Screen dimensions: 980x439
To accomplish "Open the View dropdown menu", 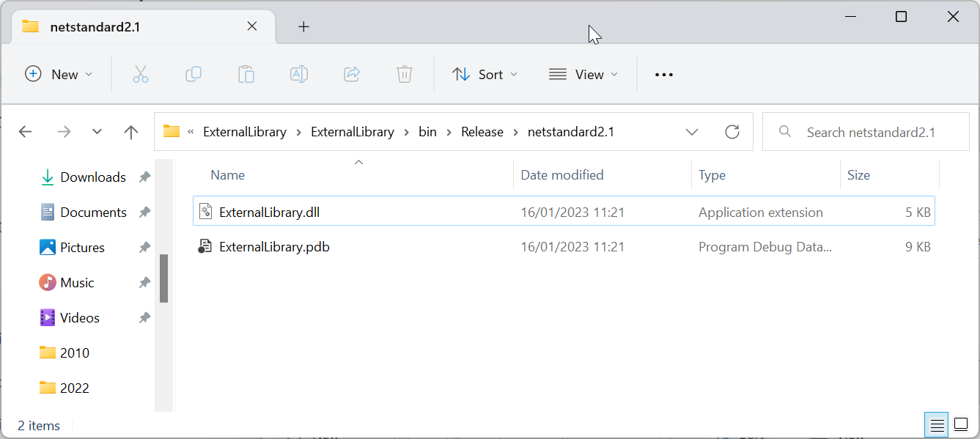I will pyautogui.click(x=583, y=74).
